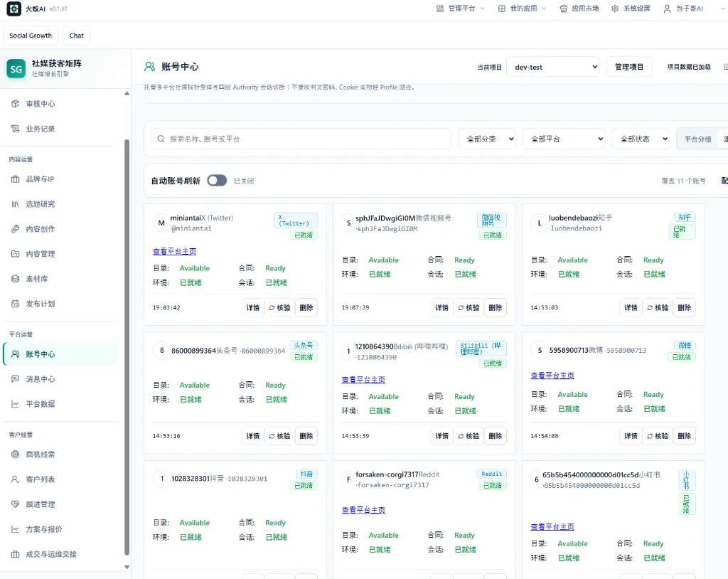The width and height of the screenshot is (728, 579).
Task: Open 应用市场 in the top bar
Action: pos(579,9)
